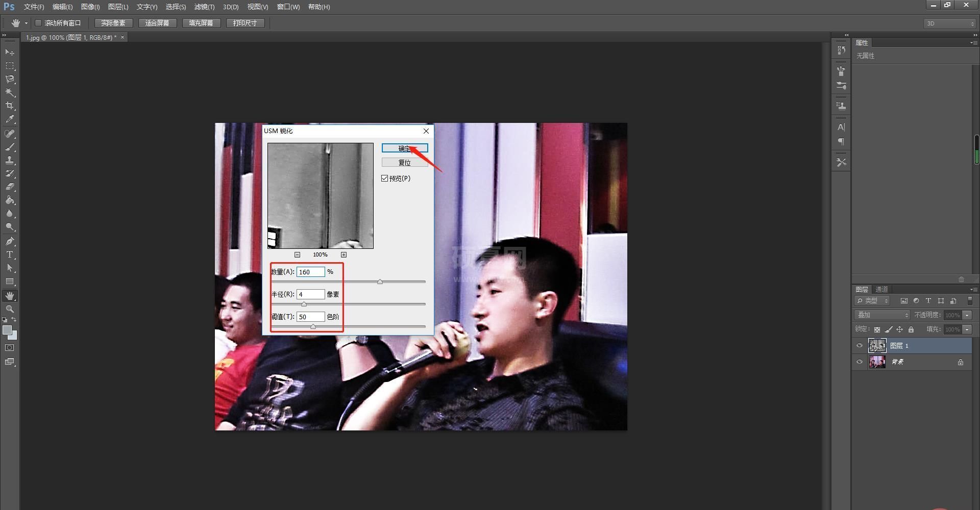Filter layers by adjustment layer icon
The image size is (980, 510).
pyautogui.click(x=916, y=301)
